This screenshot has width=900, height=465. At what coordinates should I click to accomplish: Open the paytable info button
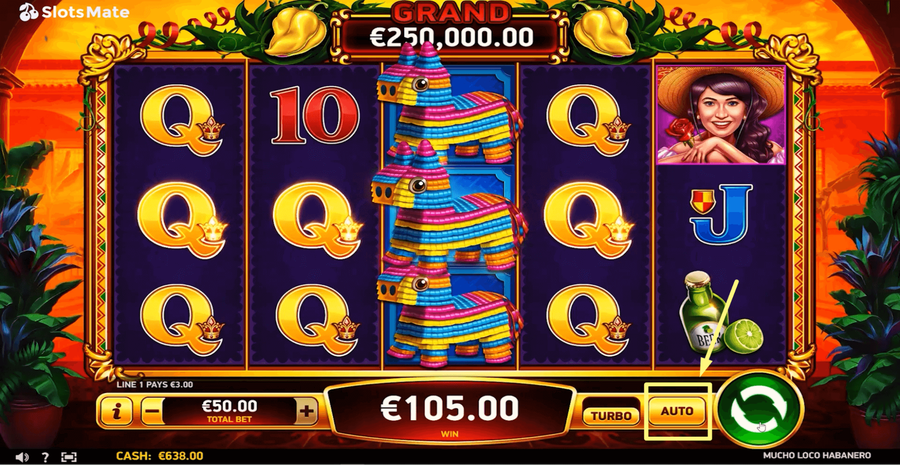coord(117,412)
